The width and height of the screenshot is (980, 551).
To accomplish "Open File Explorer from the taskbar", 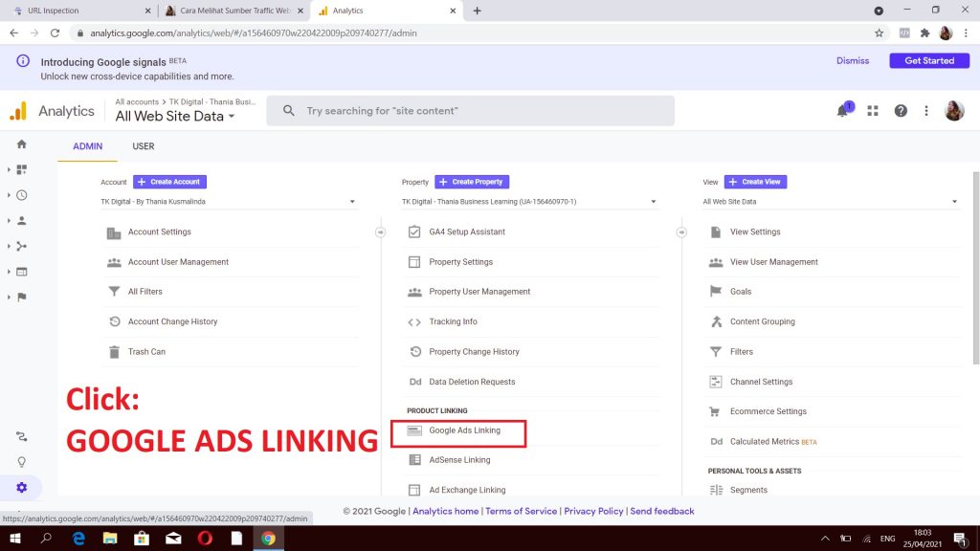I will click(x=110, y=539).
